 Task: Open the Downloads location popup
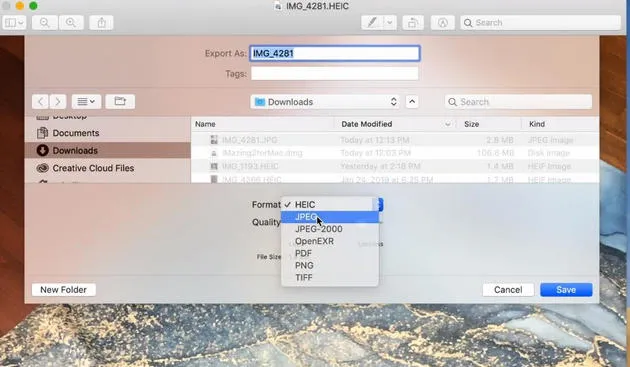tap(325, 102)
